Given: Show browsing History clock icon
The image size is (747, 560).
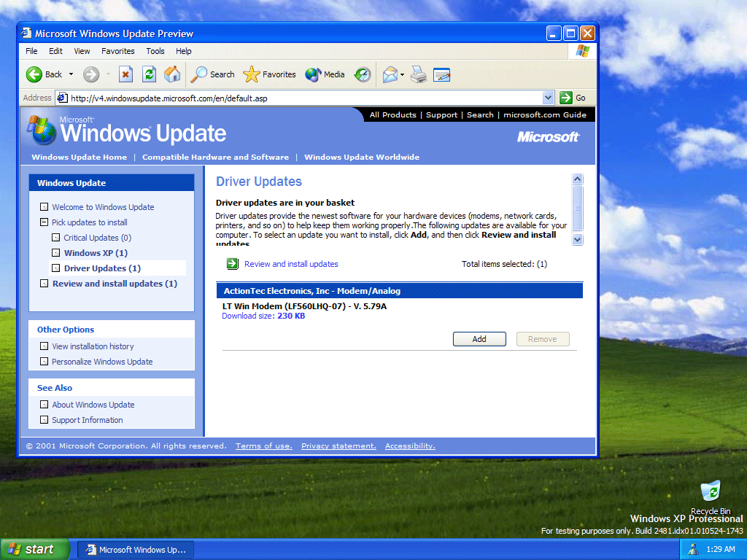Looking at the screenshot, I should pos(363,74).
